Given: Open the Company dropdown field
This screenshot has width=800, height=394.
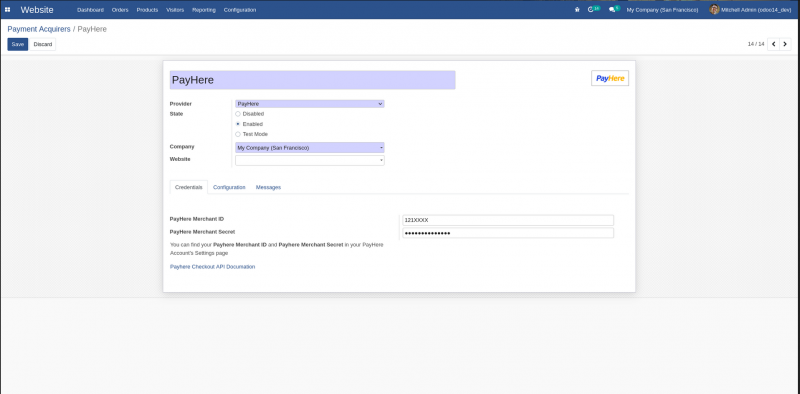Looking at the screenshot, I should coord(310,148).
